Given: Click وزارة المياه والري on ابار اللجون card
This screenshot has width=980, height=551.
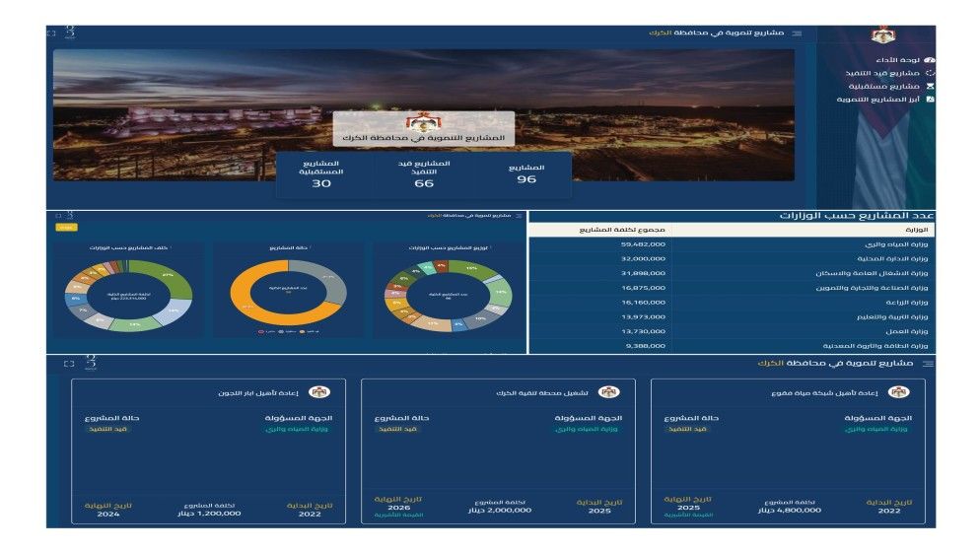Looking at the screenshot, I should [x=296, y=429].
